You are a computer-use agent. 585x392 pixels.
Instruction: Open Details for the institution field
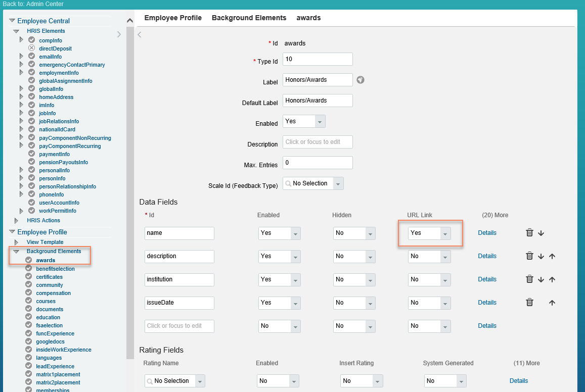click(487, 279)
